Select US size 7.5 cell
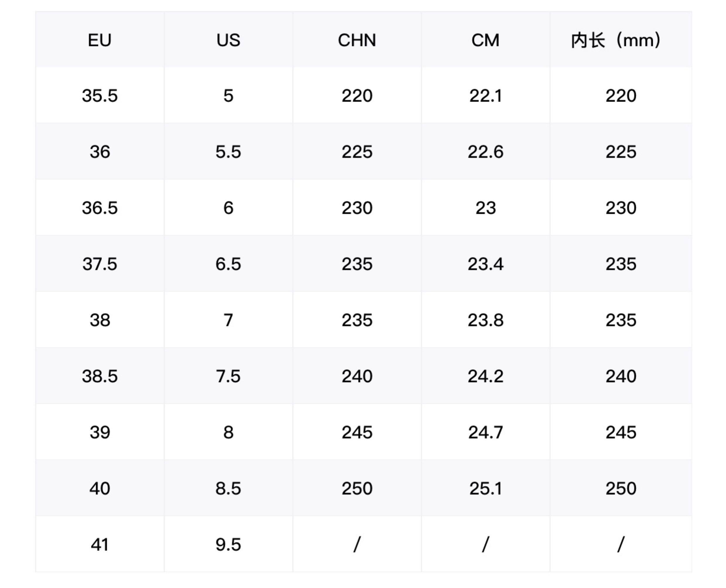 [228, 376]
